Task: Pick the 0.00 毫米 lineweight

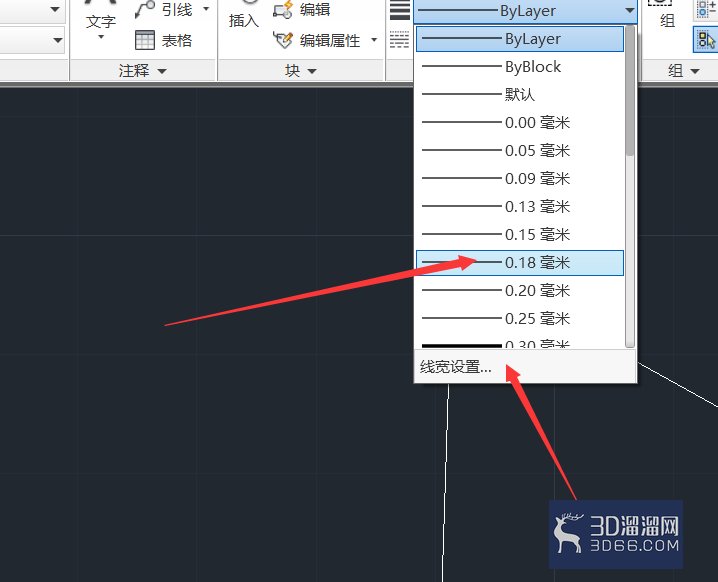Action: coord(520,123)
